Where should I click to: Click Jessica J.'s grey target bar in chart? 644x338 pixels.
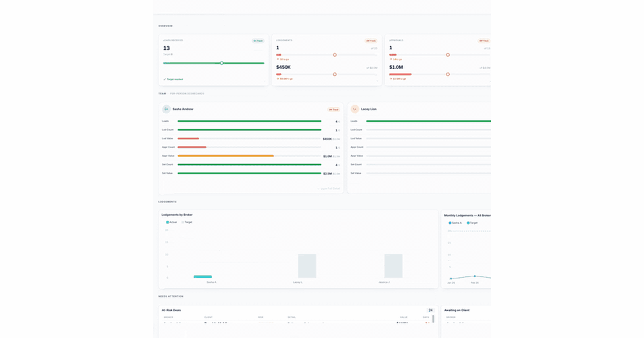(x=393, y=266)
